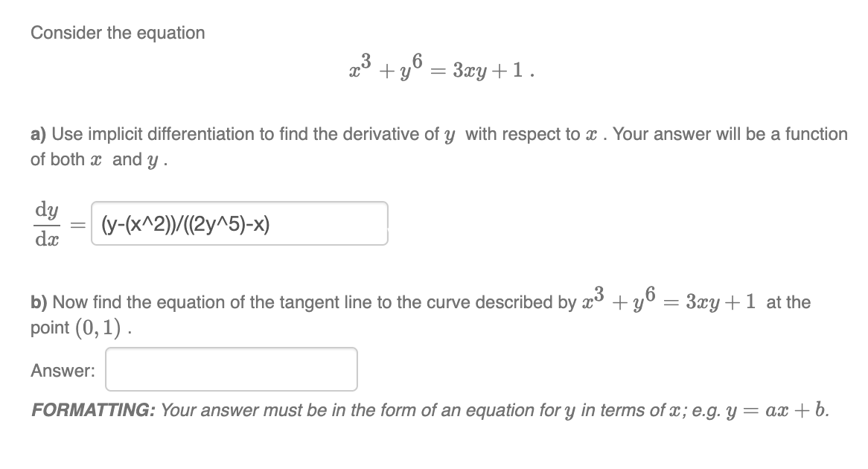The width and height of the screenshot is (868, 469).
Task: Click the empty Answer input box for part b
Action: [x=231, y=368]
